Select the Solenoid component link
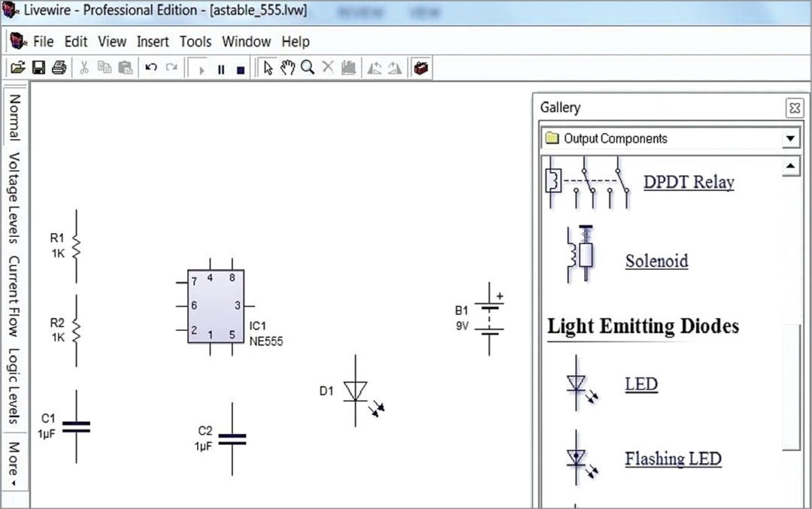The image size is (812, 509). click(x=656, y=261)
